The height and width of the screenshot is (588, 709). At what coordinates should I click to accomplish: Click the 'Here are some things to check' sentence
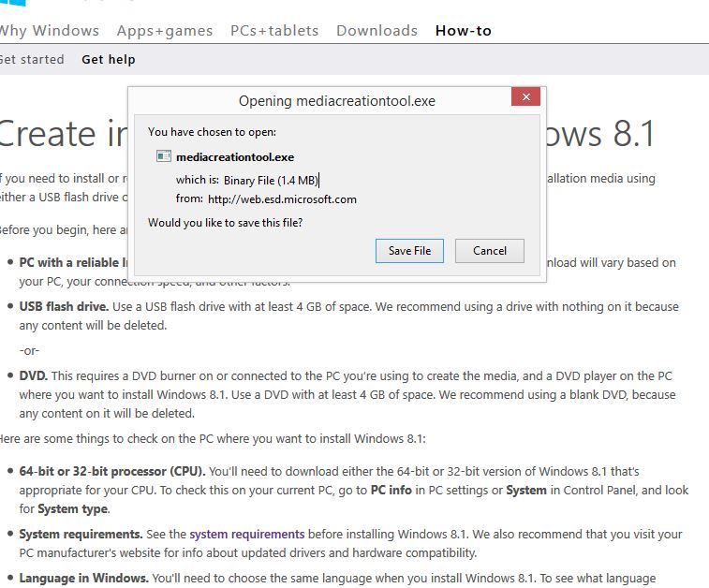pos(212,439)
